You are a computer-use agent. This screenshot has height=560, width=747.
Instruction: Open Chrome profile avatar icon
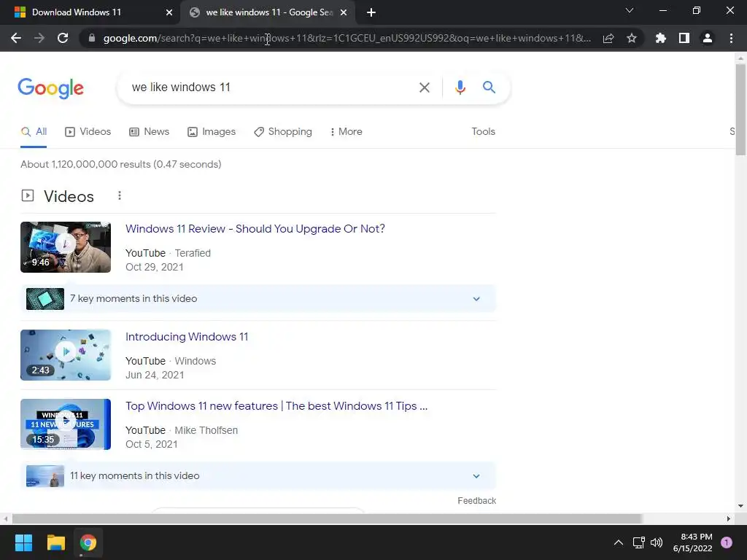coord(708,38)
